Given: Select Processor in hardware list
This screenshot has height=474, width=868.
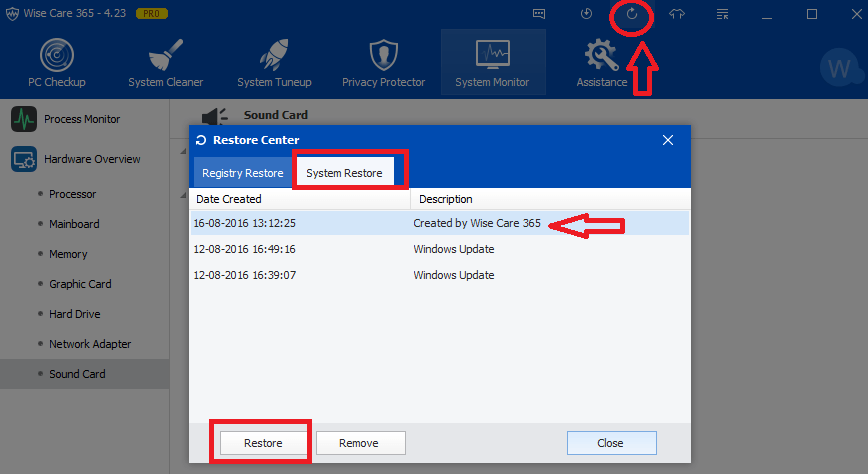Looking at the screenshot, I should click(x=73, y=194).
